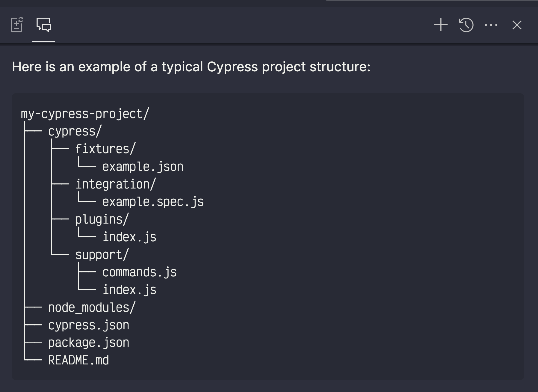Click the sentence about typical Cypress project structure
The width and height of the screenshot is (538, 392).
tap(191, 67)
